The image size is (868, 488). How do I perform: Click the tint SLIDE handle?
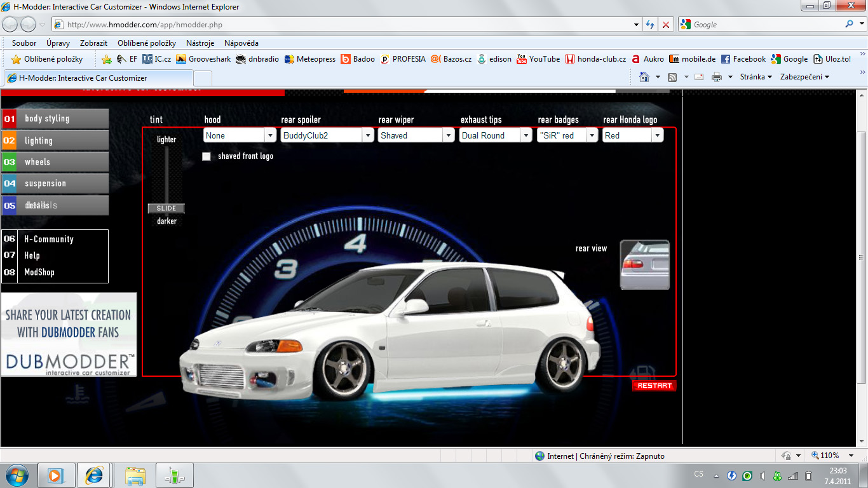[x=166, y=208]
